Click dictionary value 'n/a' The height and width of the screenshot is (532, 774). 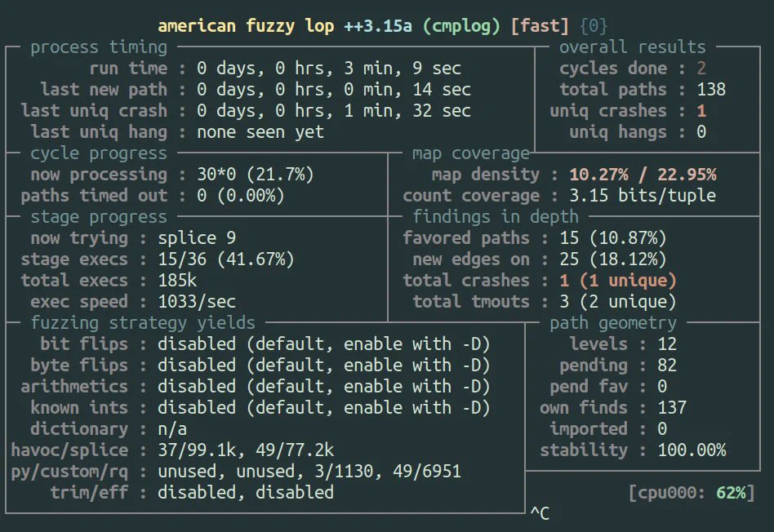[x=172, y=429]
